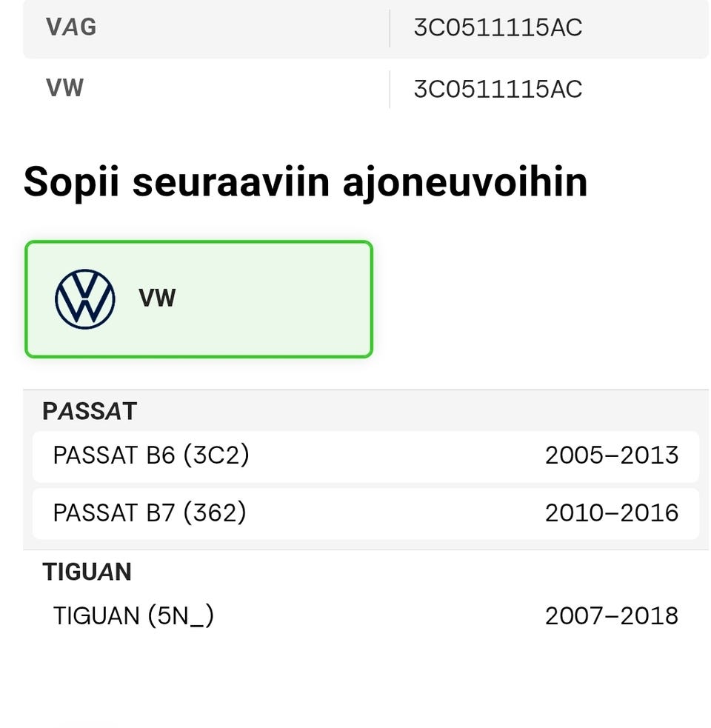
Task: Click the 2007–2018 year range
Action: (x=612, y=617)
